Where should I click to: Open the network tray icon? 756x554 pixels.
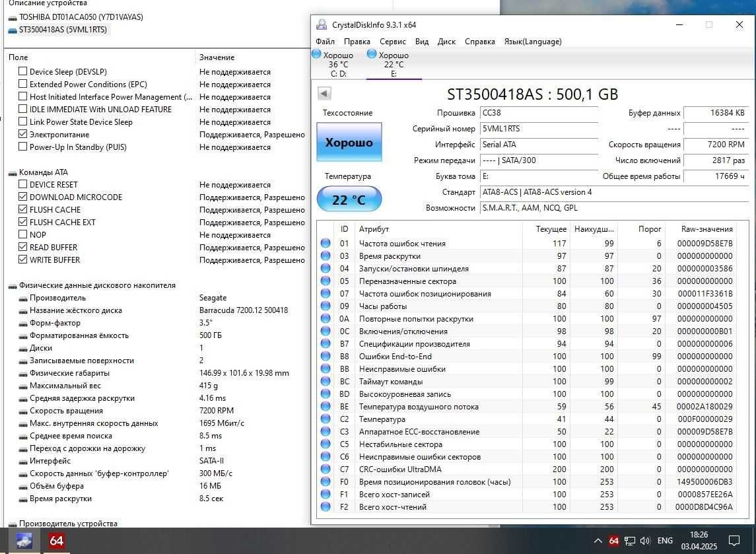coord(630,541)
